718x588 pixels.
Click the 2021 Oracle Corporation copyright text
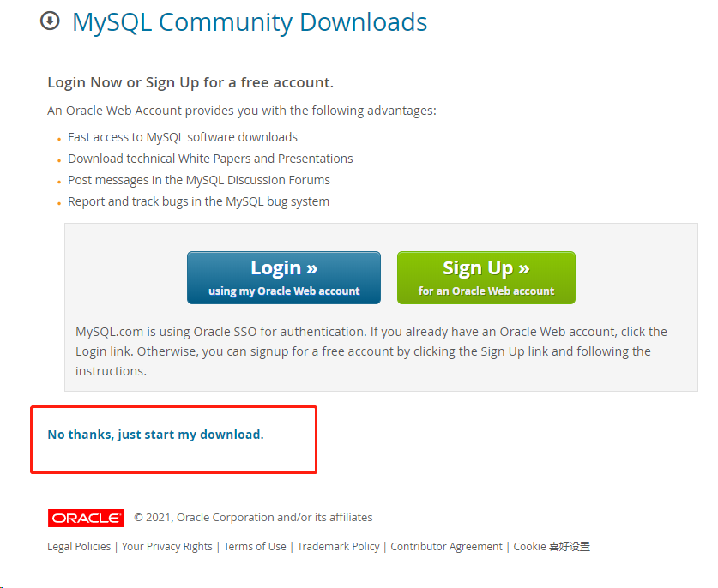[x=253, y=517]
